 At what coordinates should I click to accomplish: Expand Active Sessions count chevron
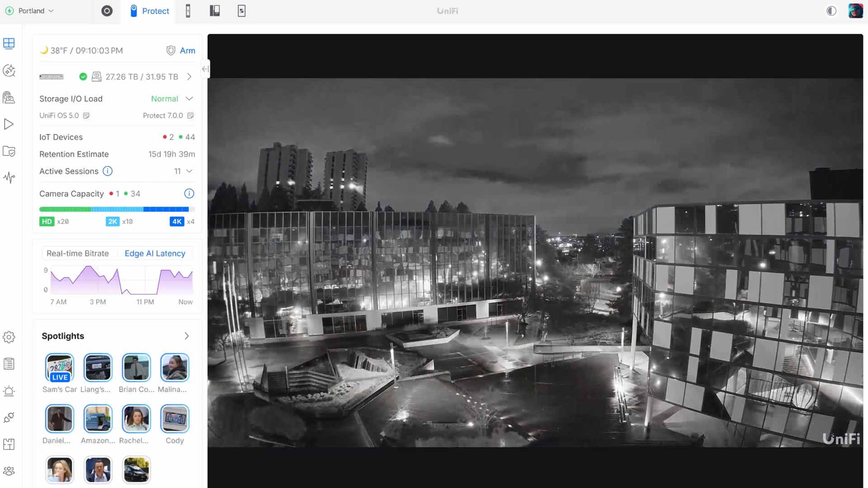[189, 171]
